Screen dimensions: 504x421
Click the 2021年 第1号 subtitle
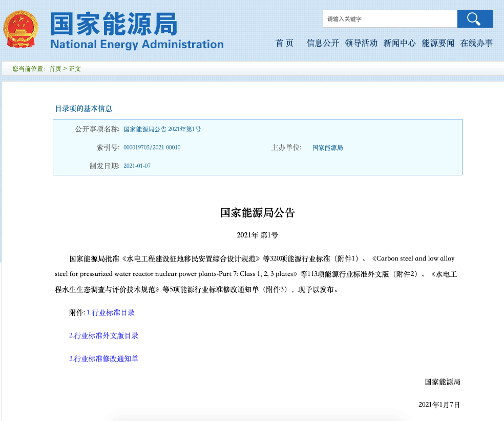click(x=257, y=235)
